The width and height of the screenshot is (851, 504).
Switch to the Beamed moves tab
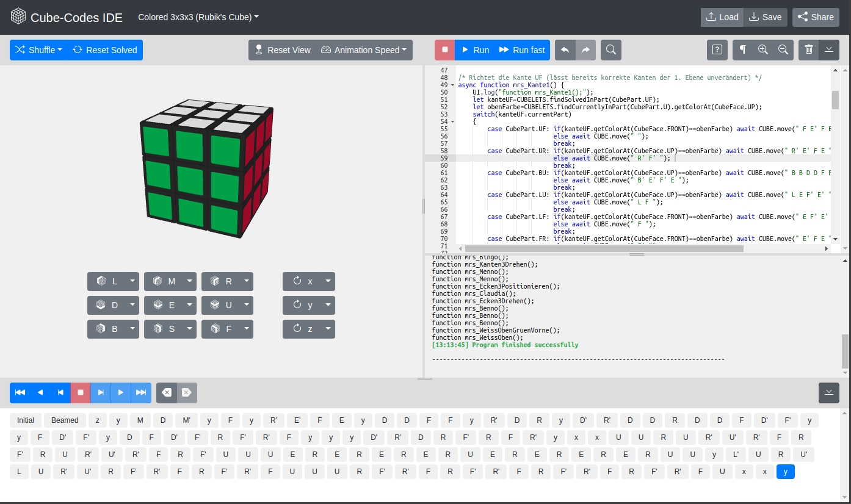pyautogui.click(x=64, y=420)
